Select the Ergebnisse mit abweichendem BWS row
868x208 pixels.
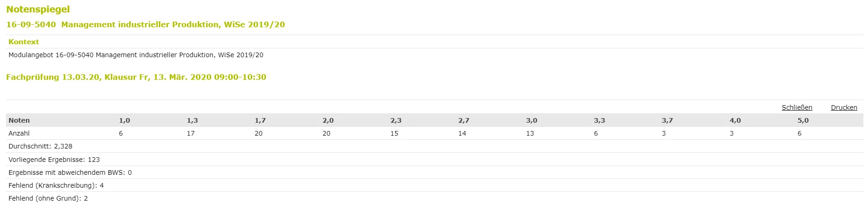point(434,172)
